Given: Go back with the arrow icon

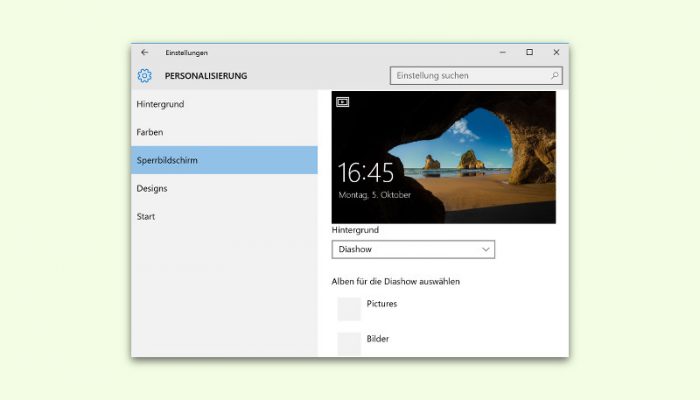Looking at the screenshot, I should pos(144,52).
